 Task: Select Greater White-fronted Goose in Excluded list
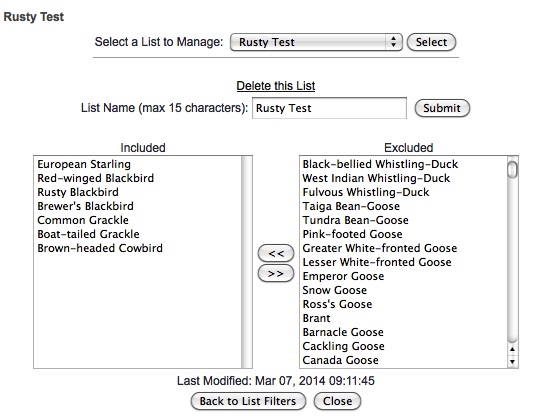pos(404,248)
